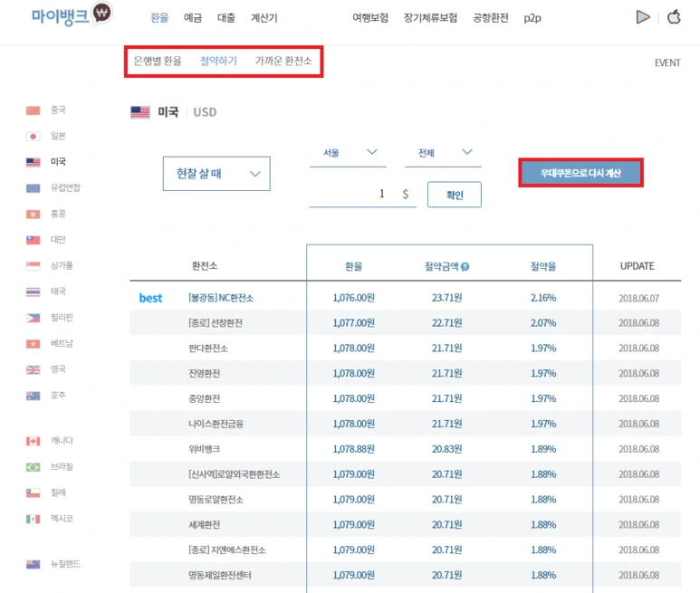The image size is (700, 593).
Task: Open the 진영환전 row
Action: pos(406,373)
